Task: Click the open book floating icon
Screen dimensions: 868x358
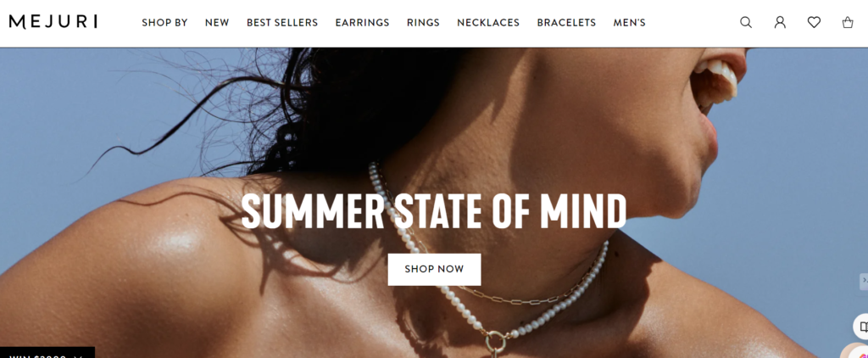Action: click(x=861, y=327)
